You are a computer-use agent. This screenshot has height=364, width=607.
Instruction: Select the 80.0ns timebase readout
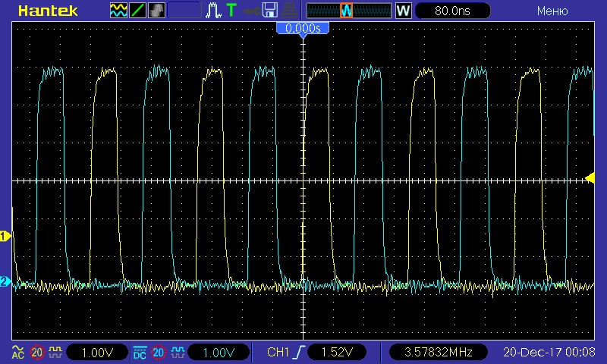[452, 11]
